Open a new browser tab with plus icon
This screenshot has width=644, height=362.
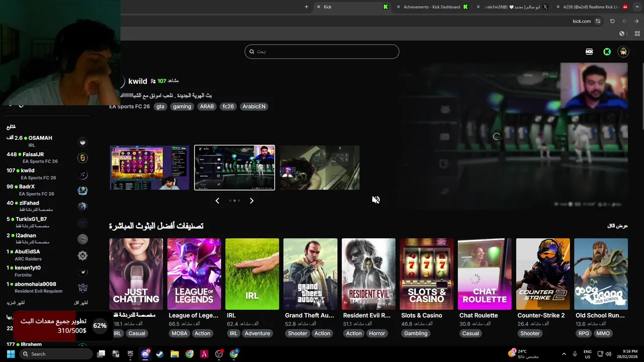[306, 7]
